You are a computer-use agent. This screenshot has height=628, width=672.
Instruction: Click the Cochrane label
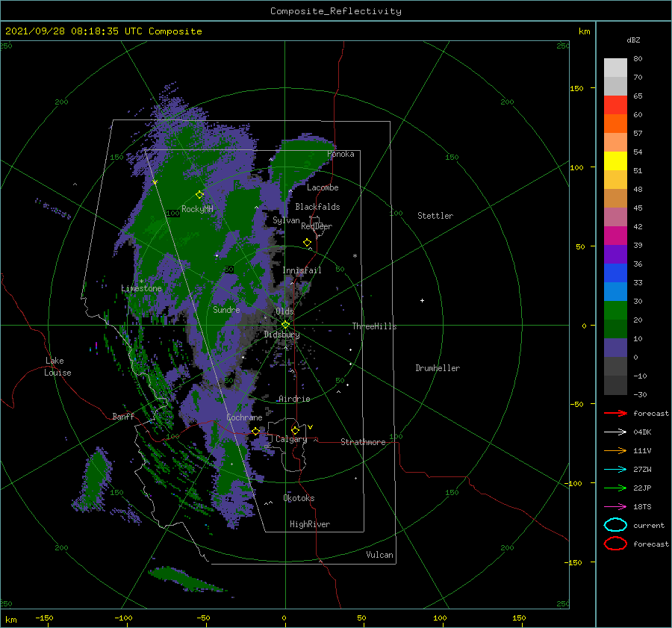click(244, 417)
